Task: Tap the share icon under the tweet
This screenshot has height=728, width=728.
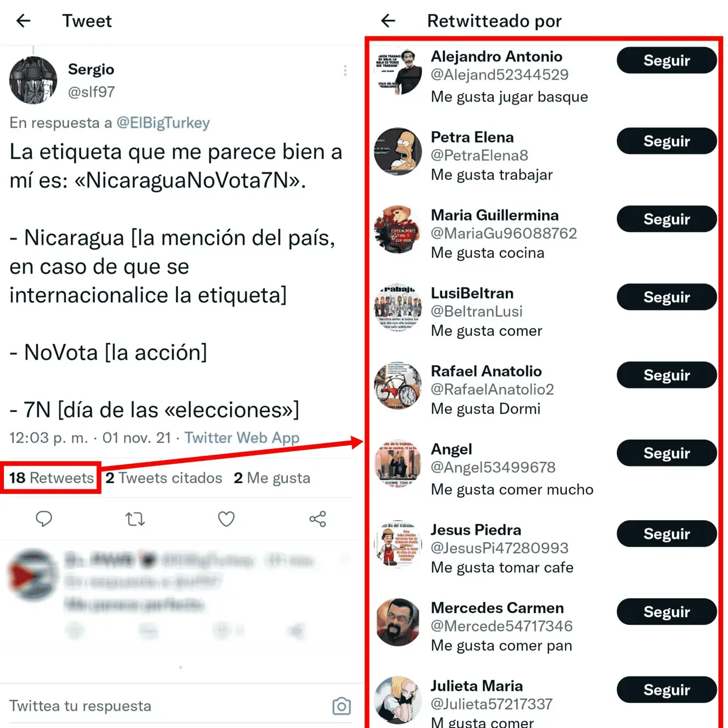Action: tap(318, 519)
